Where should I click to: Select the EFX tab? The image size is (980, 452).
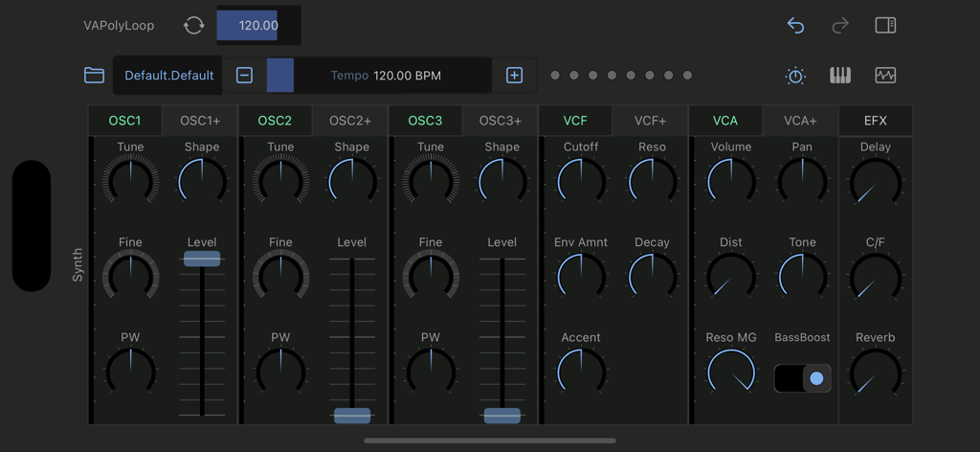pyautogui.click(x=875, y=121)
